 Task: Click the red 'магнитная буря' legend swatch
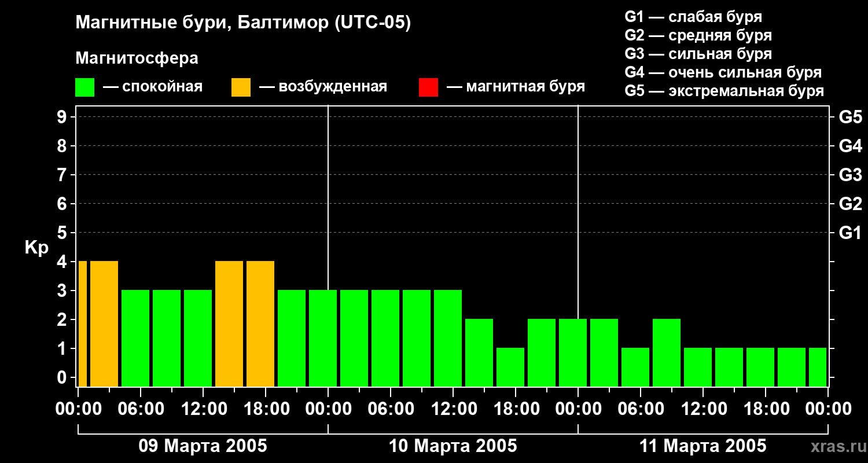tap(428, 87)
